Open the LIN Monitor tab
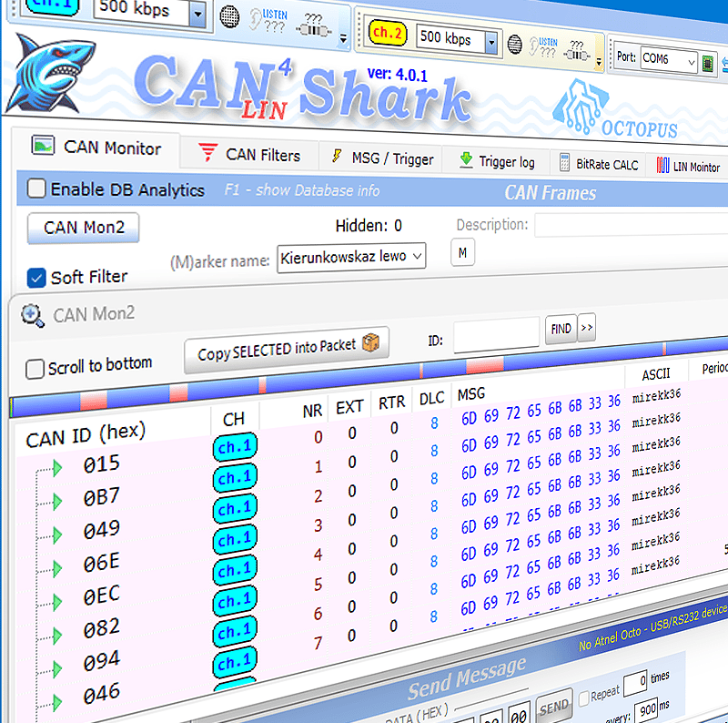The image size is (728, 723). click(688, 166)
